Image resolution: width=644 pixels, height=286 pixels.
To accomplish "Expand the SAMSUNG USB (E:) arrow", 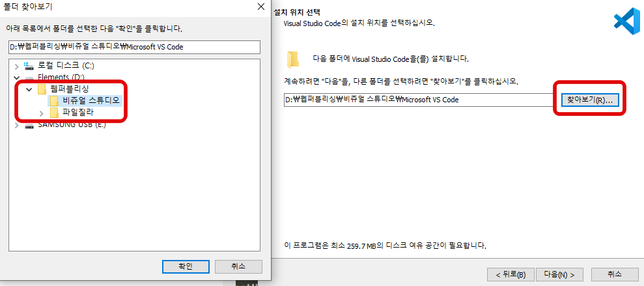I will click(16, 124).
